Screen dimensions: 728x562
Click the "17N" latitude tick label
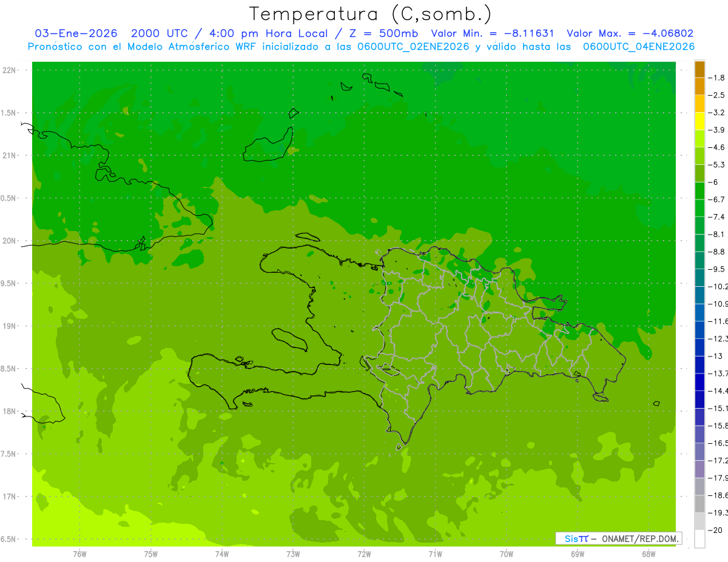10,497
